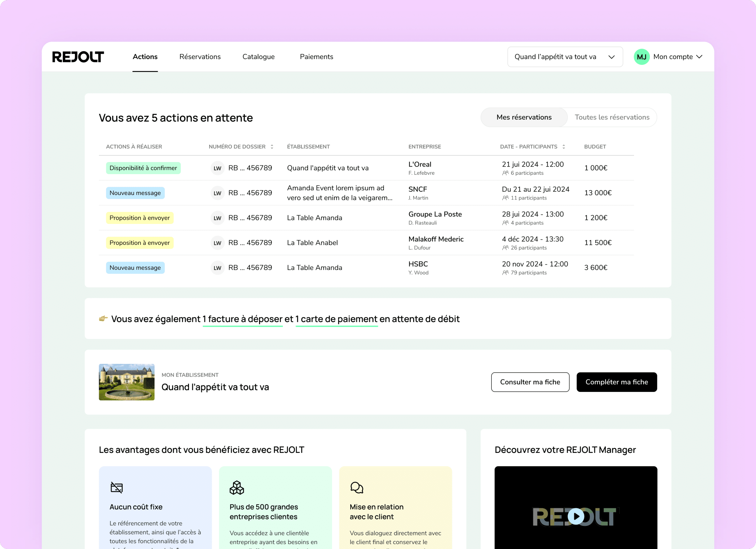756x549 pixels.
Task: Open the 1 carte de paiement link
Action: 336,319
